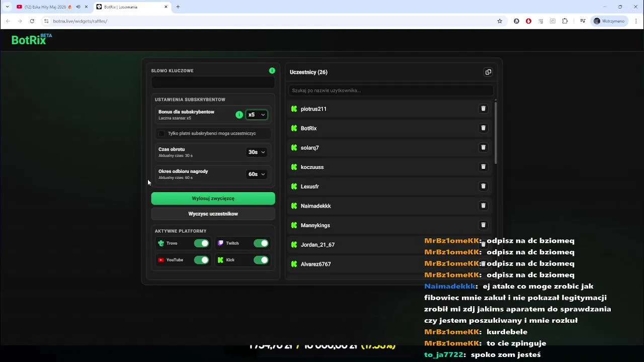Toggle the Kick platform switch
644x362 pixels.
261,260
